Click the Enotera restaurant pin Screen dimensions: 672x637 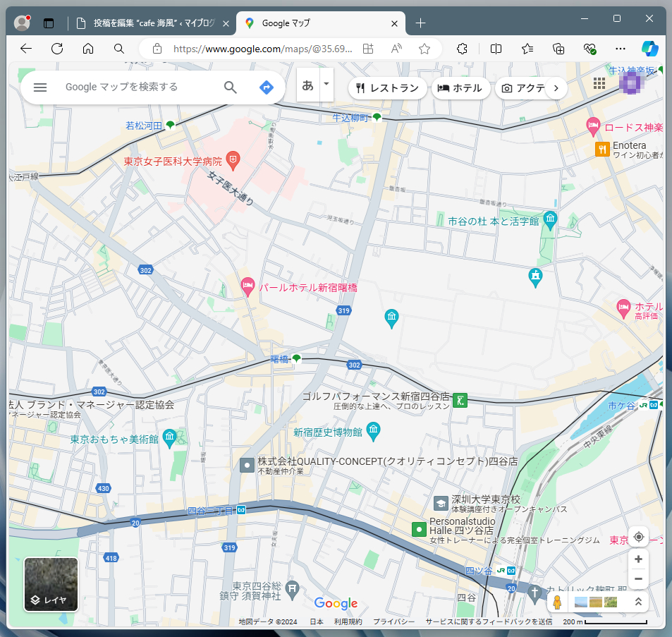pos(602,149)
